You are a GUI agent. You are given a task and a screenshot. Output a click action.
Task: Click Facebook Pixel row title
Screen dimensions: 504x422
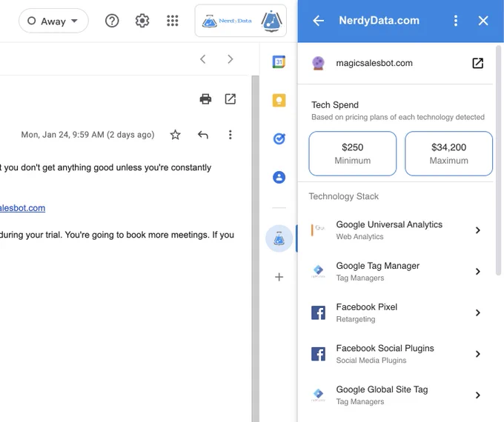pyautogui.click(x=366, y=307)
